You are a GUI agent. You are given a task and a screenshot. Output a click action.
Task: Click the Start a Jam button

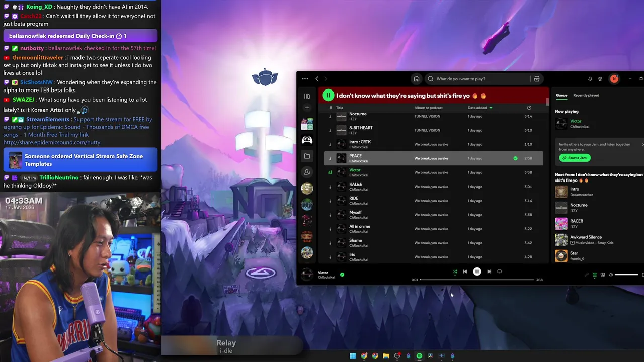[x=575, y=158]
